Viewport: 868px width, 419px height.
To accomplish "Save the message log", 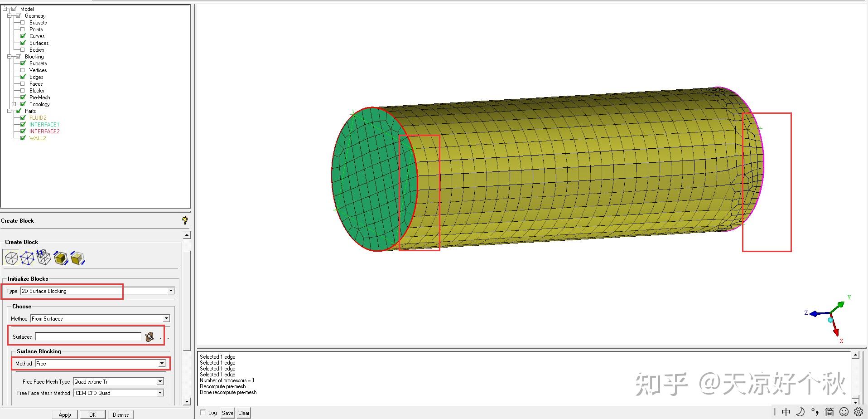I will [227, 413].
